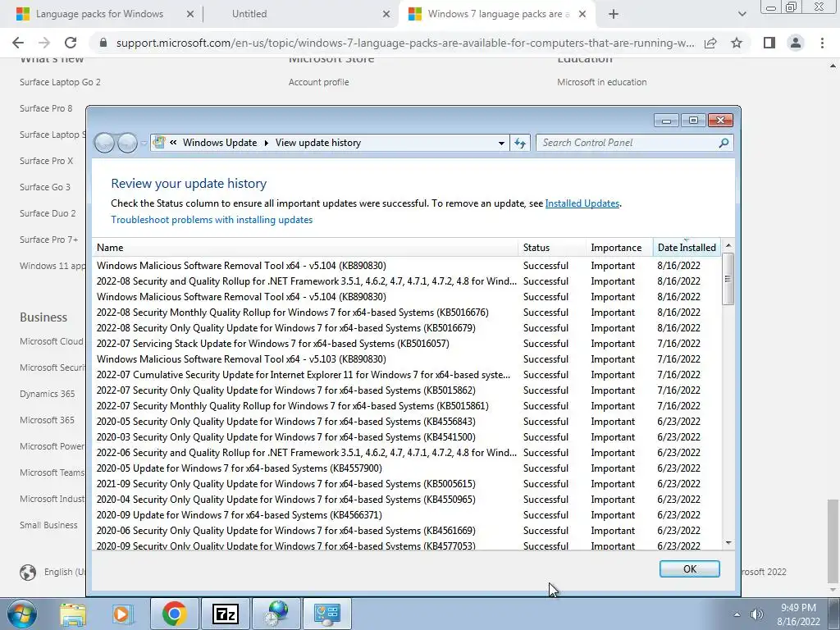
Task: Open the Account profile link
Action: [x=319, y=82]
